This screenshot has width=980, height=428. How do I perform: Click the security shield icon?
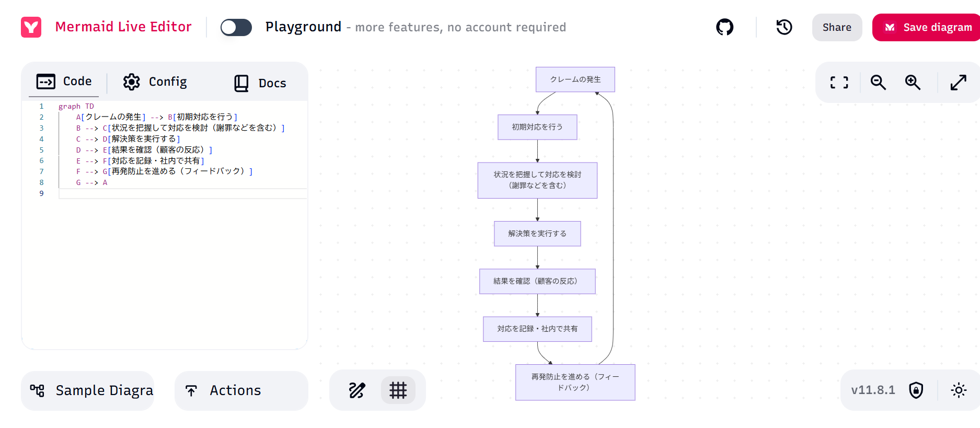[916, 390]
